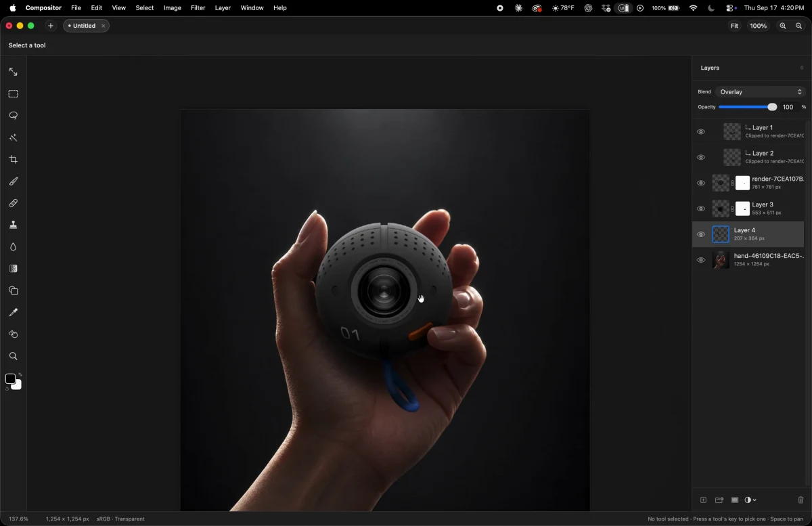
Task: Toggle visibility of hand-46109C18 layer
Action: [x=701, y=260]
